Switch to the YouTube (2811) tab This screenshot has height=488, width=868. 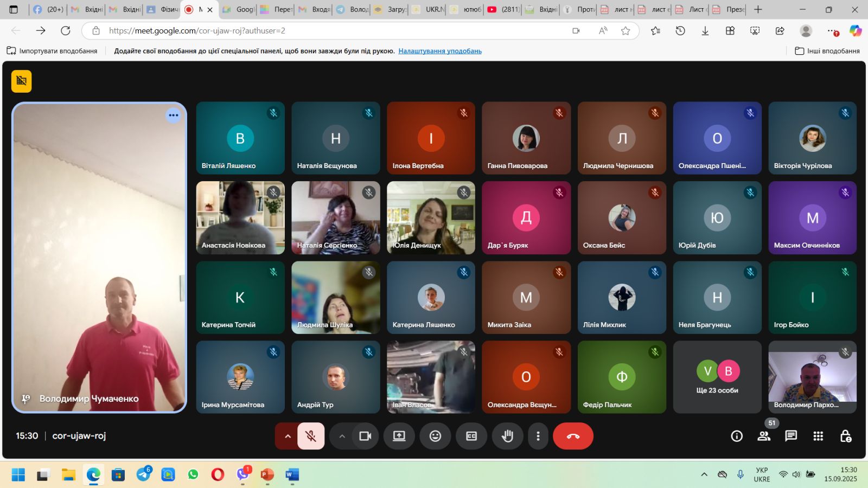click(x=503, y=9)
